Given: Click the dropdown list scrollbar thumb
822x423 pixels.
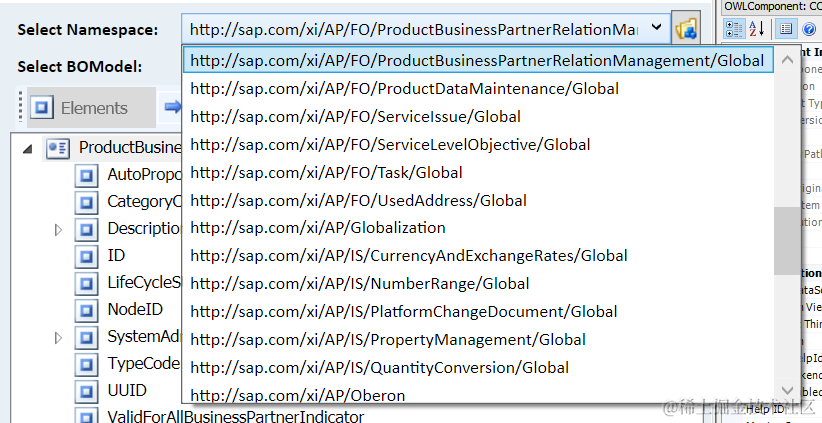Looking at the screenshot, I should pyautogui.click(x=787, y=240).
